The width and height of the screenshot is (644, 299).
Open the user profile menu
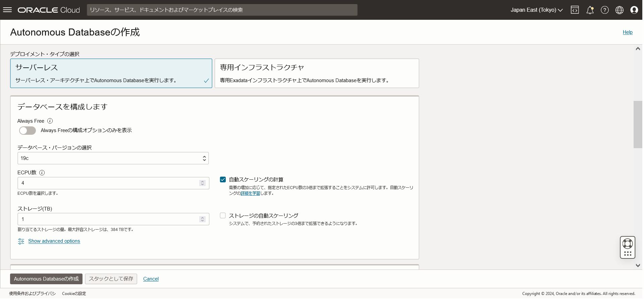click(x=634, y=10)
